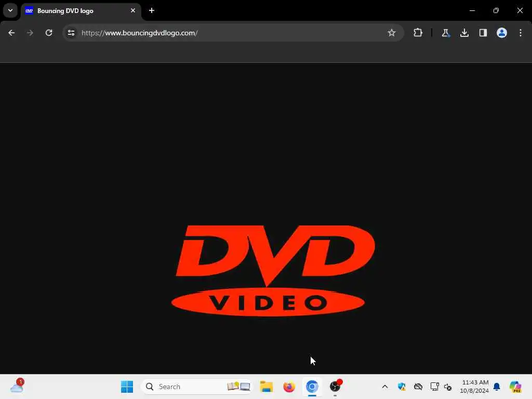532x399 pixels.
Task: Open Windows Security tray icon
Action: point(402,387)
